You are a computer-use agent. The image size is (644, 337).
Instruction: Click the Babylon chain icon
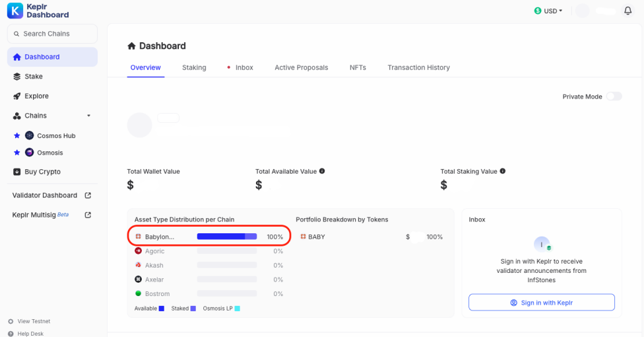tap(139, 237)
